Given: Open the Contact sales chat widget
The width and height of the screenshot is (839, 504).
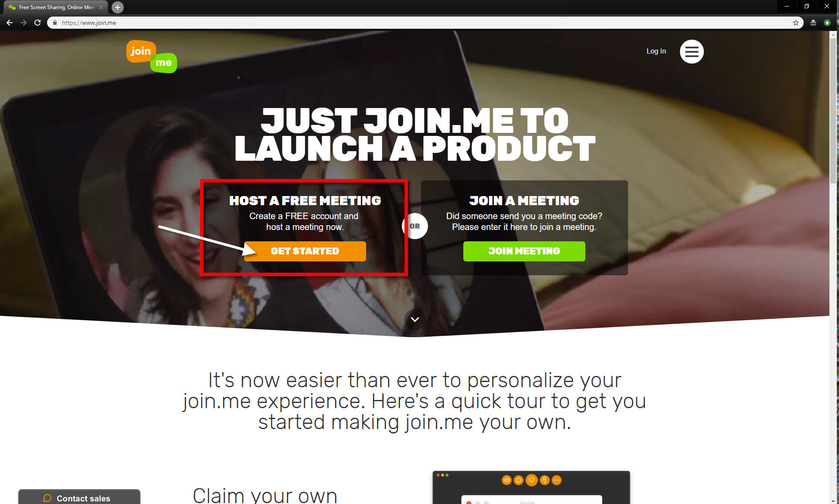Looking at the screenshot, I should tap(79, 497).
